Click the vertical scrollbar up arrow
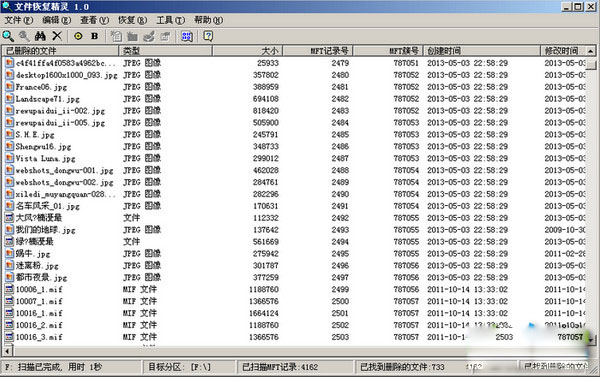The height and width of the screenshot is (377, 600). (x=591, y=51)
